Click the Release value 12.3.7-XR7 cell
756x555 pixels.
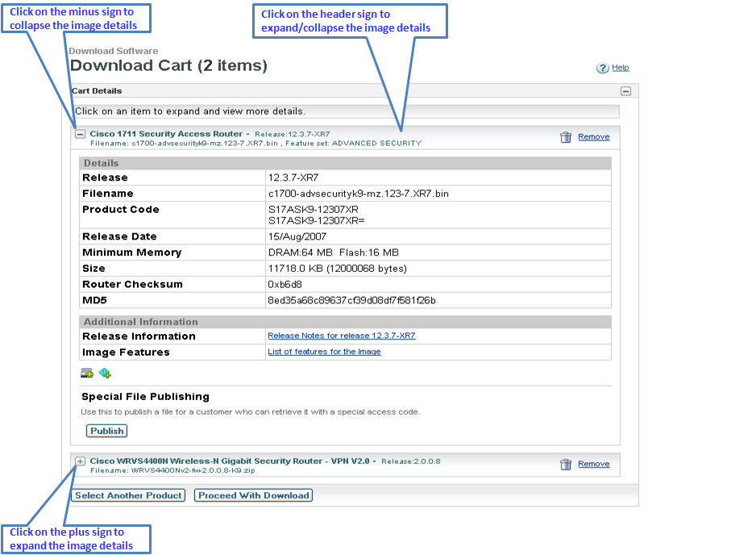438,177
